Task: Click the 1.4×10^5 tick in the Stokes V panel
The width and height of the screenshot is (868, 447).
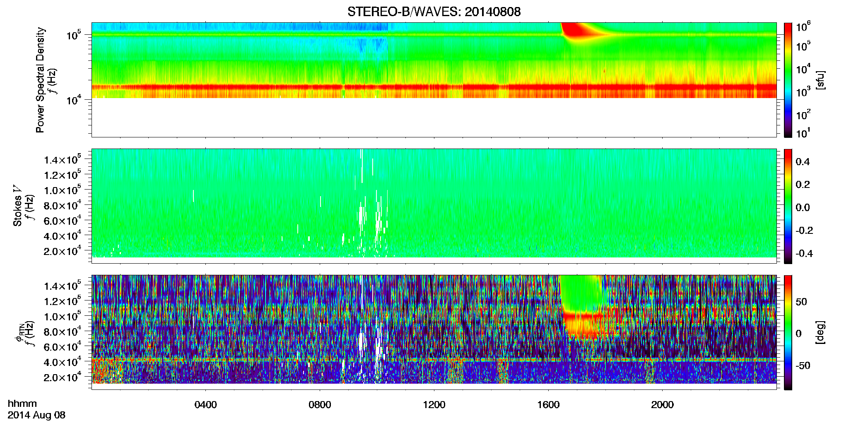Action: coord(62,159)
